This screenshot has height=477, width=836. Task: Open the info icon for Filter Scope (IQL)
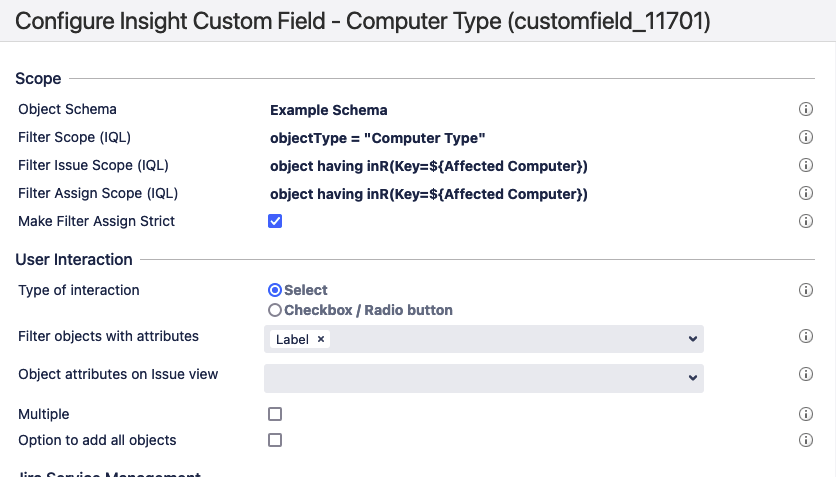(x=805, y=138)
